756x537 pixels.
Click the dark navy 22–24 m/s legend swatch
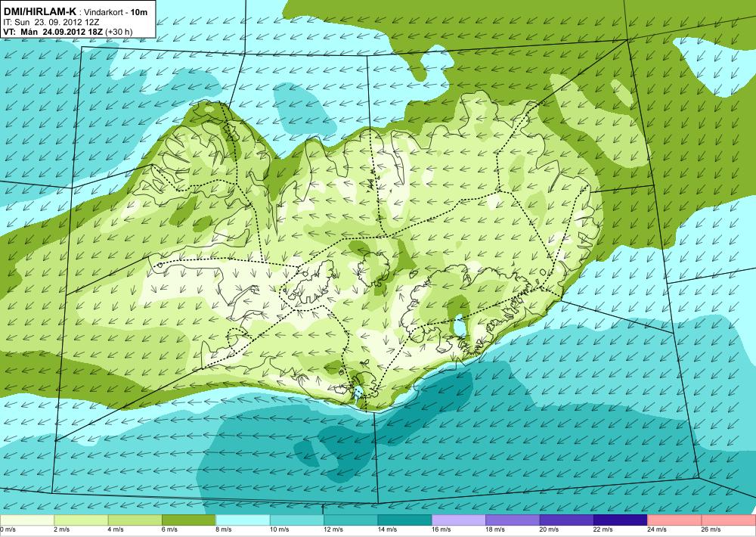click(621, 520)
